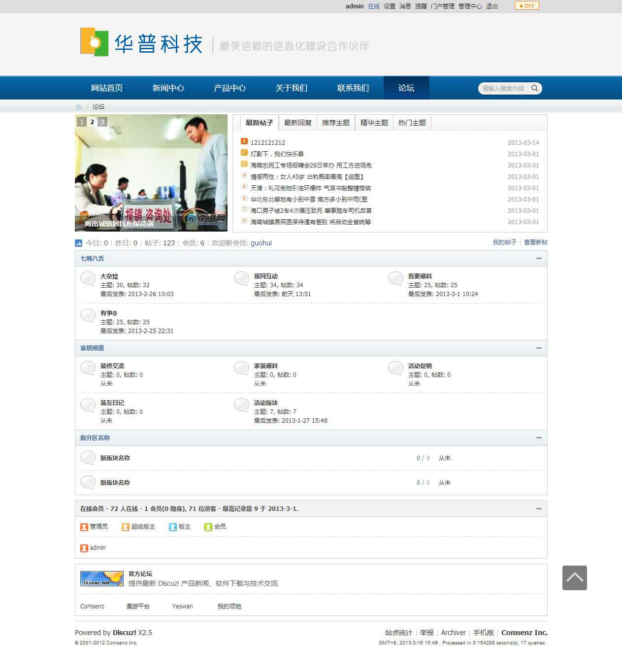Screen dimensions: 622x672
Task: Open 查看新帖 link
Action: coord(536,242)
